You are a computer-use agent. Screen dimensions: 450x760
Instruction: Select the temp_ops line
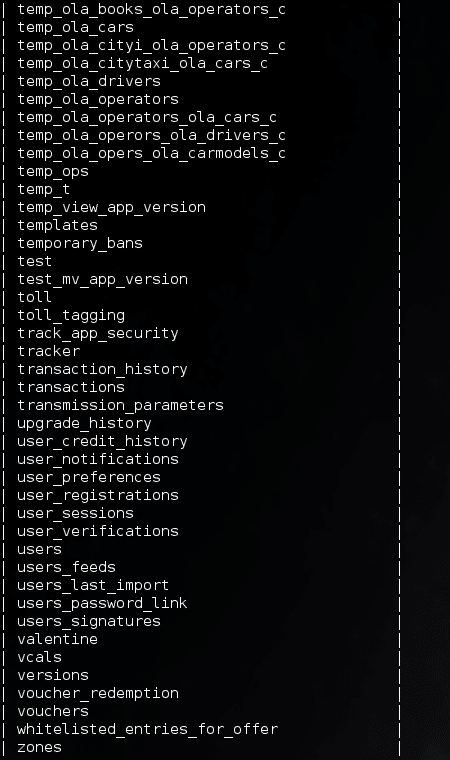click(53, 172)
